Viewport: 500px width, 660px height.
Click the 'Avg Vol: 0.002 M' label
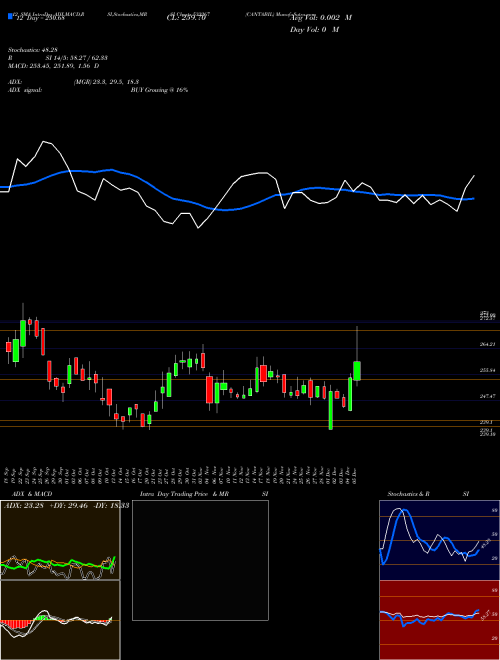[x=321, y=18]
